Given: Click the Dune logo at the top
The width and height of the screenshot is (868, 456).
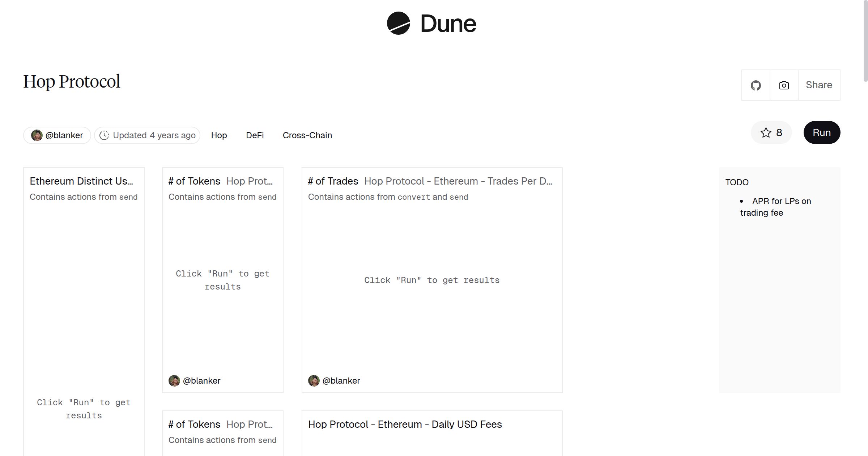Looking at the screenshot, I should coord(431,24).
